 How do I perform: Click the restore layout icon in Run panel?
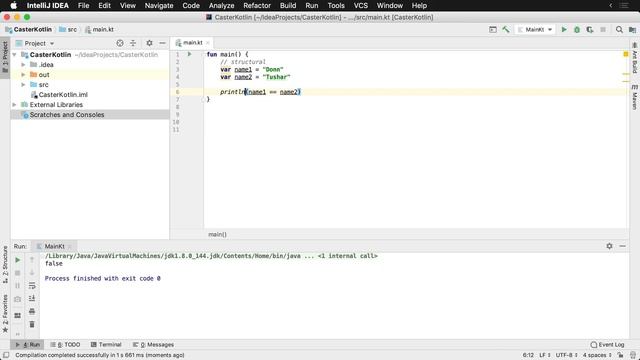18,316
